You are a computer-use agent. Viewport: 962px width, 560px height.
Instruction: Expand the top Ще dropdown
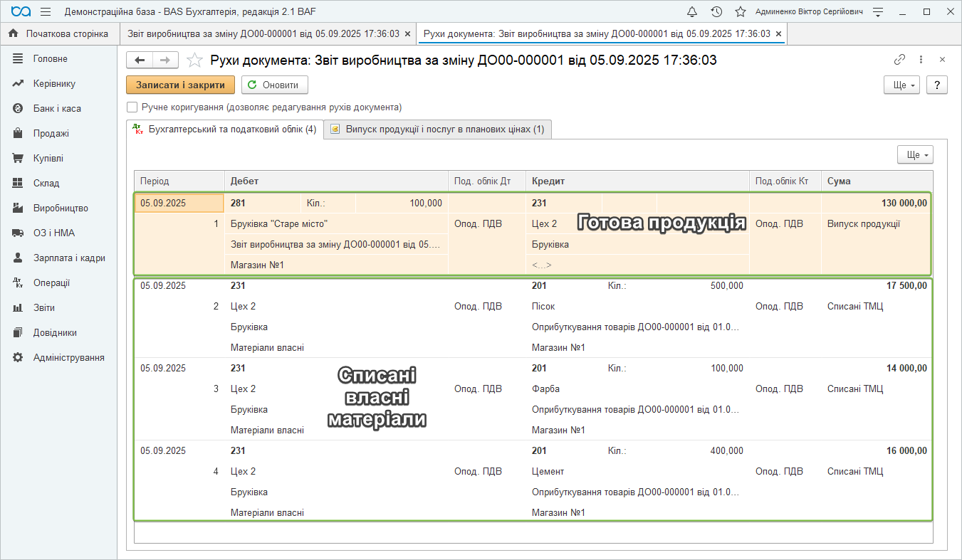click(901, 85)
